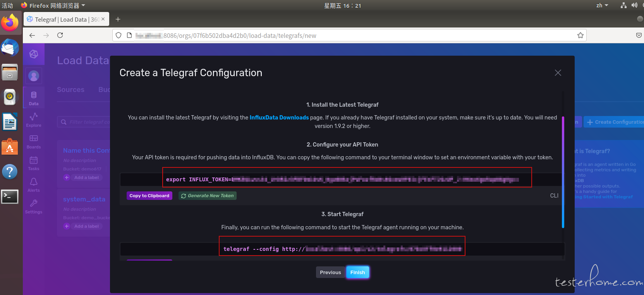
Task: View the site security shield info
Action: [118, 35]
